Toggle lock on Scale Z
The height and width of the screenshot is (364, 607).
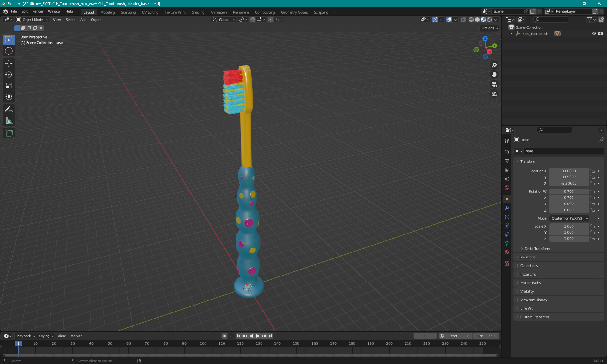pyautogui.click(x=593, y=239)
